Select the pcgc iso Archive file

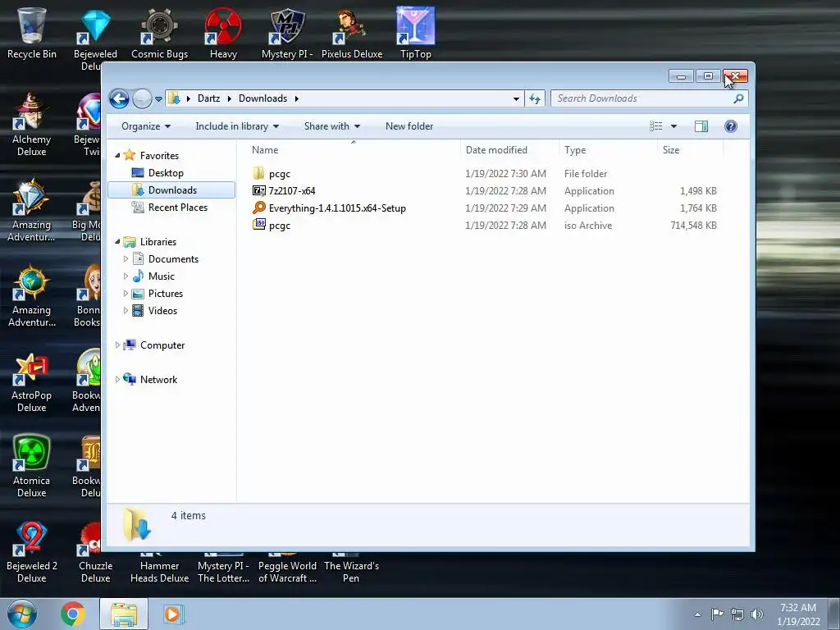tap(279, 226)
